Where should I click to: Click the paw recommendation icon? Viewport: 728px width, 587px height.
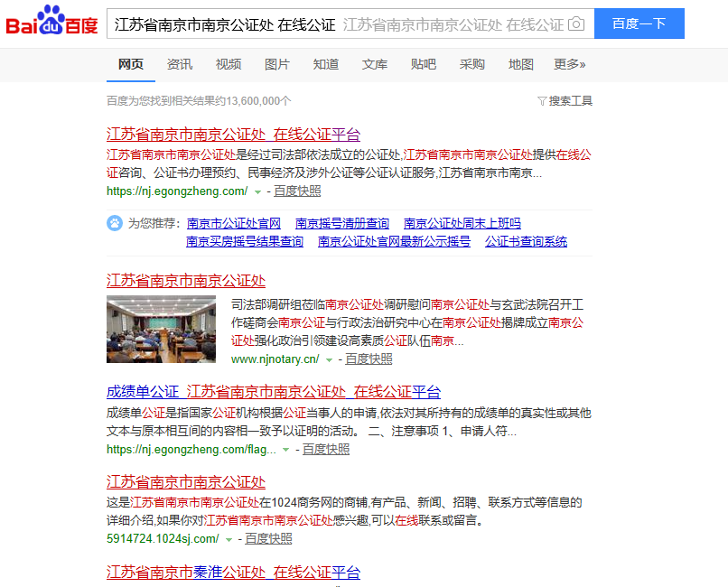115,223
